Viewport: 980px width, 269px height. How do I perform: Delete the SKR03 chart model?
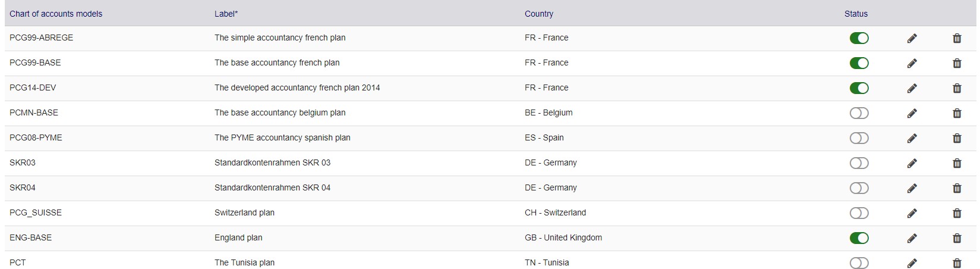pyautogui.click(x=957, y=163)
